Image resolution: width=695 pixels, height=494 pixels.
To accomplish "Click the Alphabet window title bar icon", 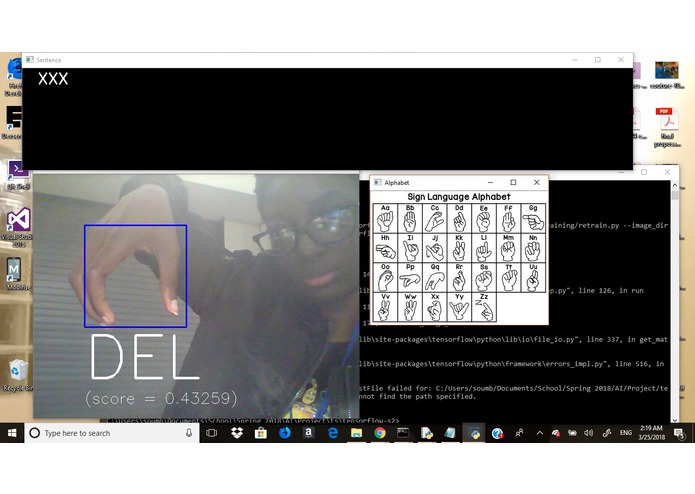I will click(x=378, y=183).
